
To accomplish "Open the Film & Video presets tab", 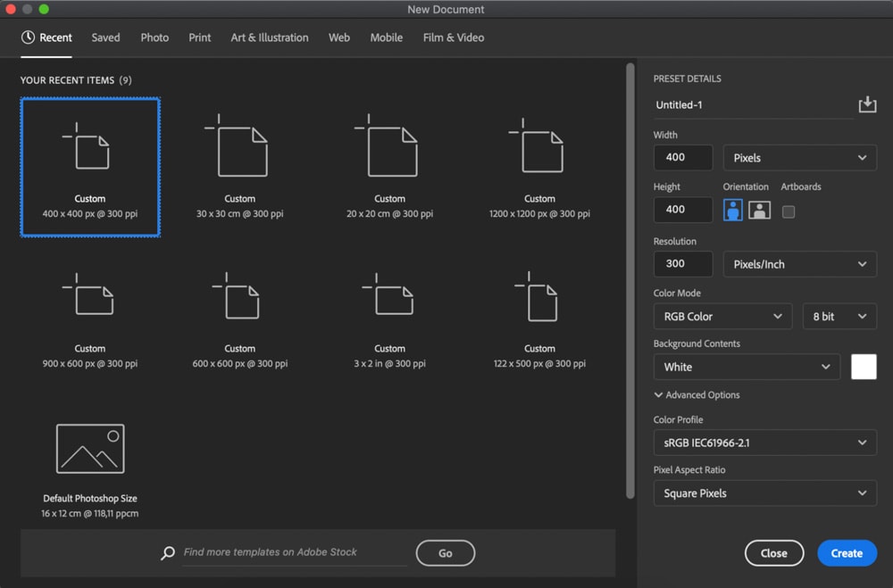I will point(453,37).
